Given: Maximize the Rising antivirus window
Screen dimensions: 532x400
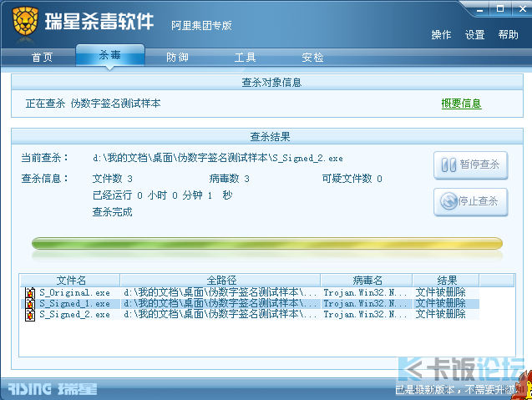Looking at the screenshot, I should (x=500, y=9).
